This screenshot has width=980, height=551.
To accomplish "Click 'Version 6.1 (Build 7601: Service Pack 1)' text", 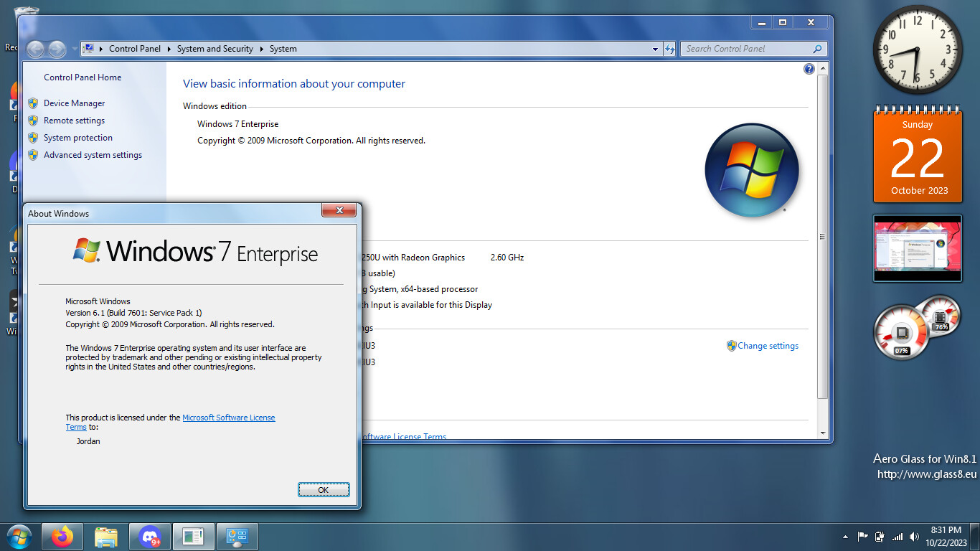I will tap(134, 313).
